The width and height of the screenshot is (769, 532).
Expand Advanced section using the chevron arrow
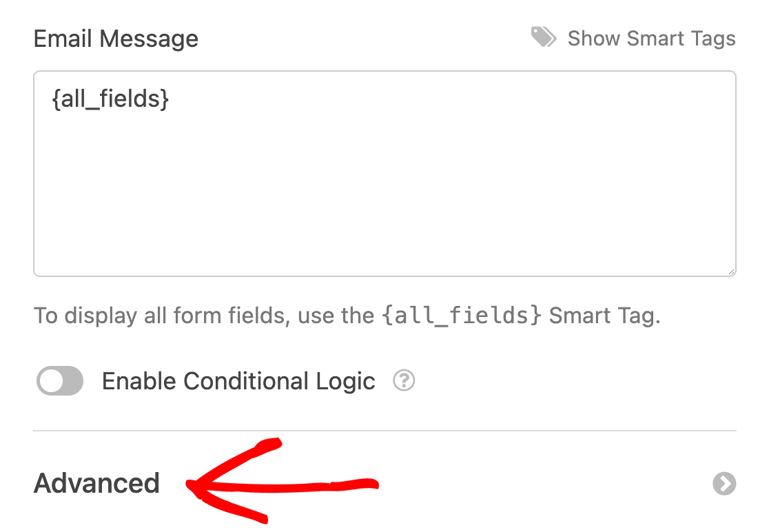724,484
